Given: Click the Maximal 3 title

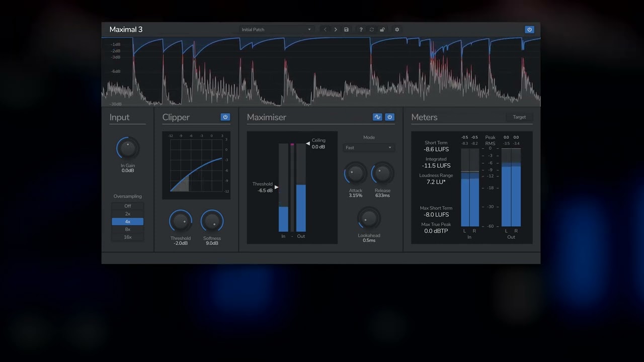Looking at the screenshot, I should tap(126, 30).
